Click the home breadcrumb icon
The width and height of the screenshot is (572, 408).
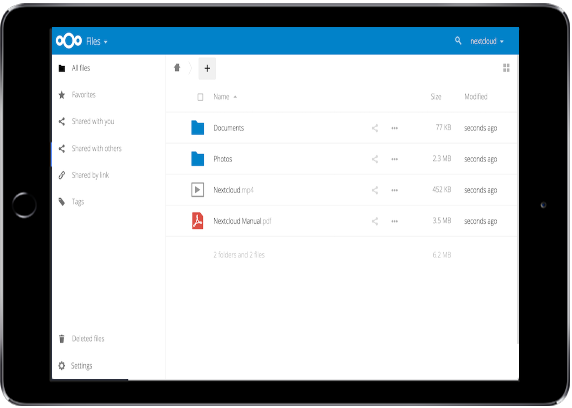tap(177, 68)
